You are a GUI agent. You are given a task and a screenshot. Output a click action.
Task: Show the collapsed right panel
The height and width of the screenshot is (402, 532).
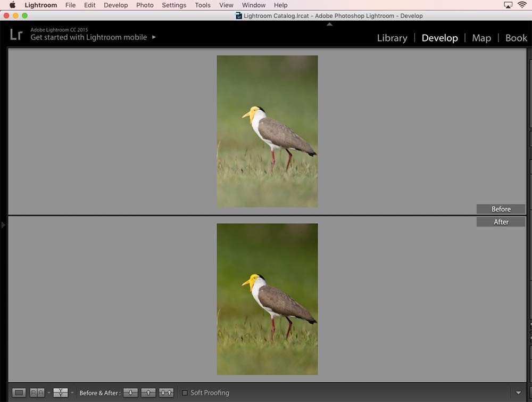tap(529, 225)
